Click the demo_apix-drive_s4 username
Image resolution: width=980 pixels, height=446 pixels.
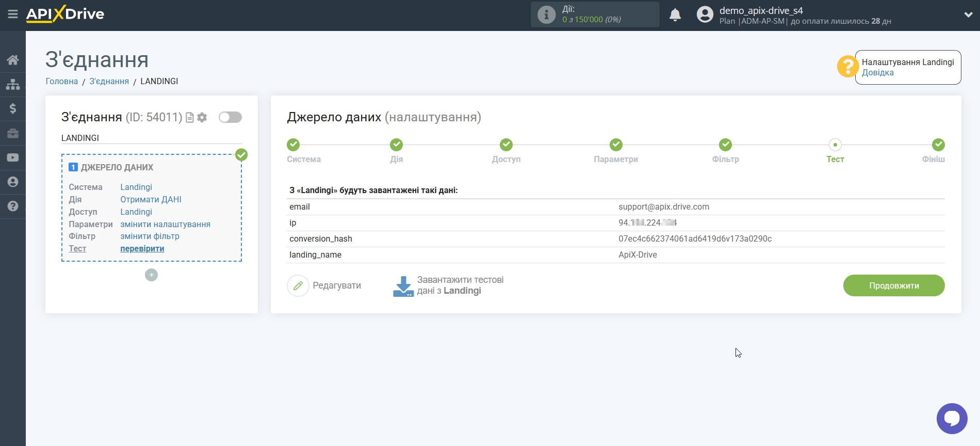point(761,10)
